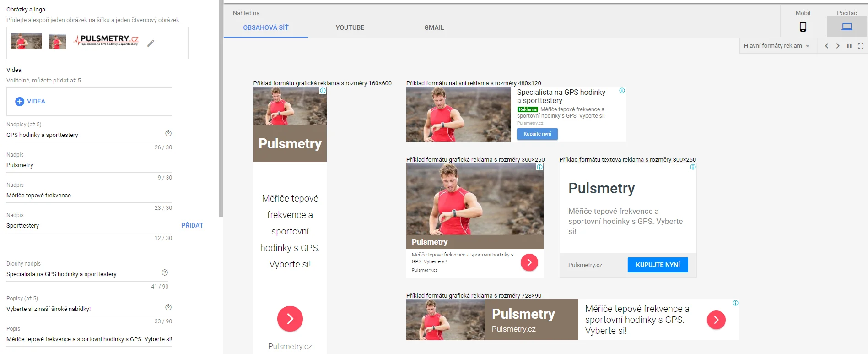Click Pulsmetry.cz link below 160×600 ad

click(290, 347)
